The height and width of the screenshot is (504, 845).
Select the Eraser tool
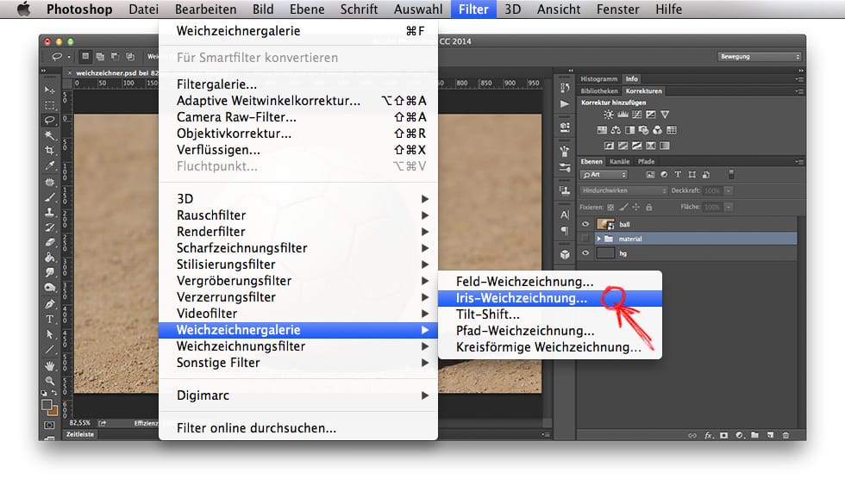[x=50, y=242]
